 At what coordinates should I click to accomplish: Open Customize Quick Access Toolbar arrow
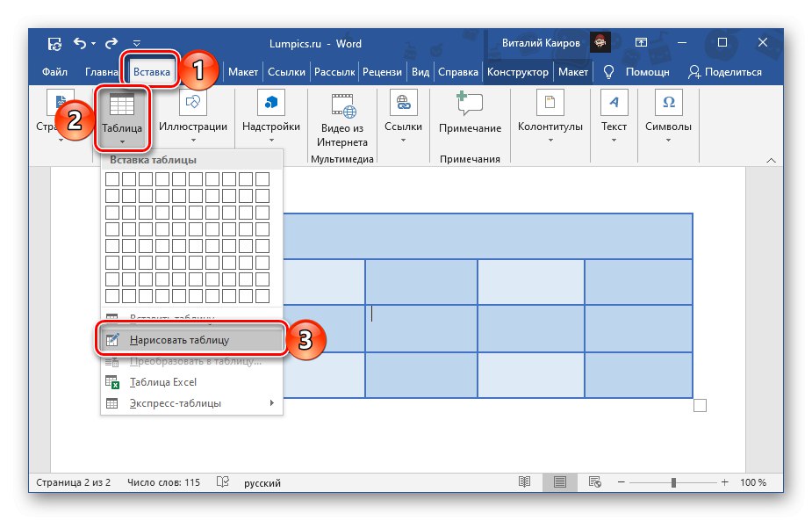pos(137,44)
